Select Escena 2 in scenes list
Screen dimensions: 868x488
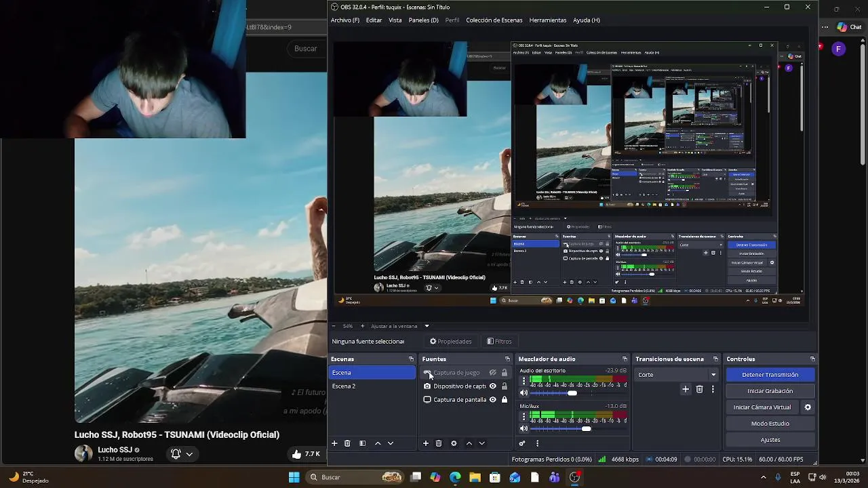pyautogui.click(x=372, y=386)
